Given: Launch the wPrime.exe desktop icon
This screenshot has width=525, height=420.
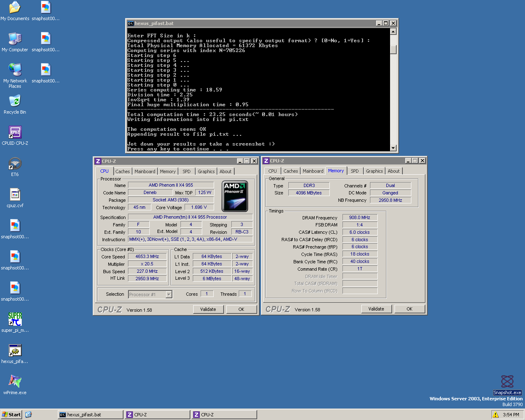Looking at the screenshot, I should click(x=15, y=385).
